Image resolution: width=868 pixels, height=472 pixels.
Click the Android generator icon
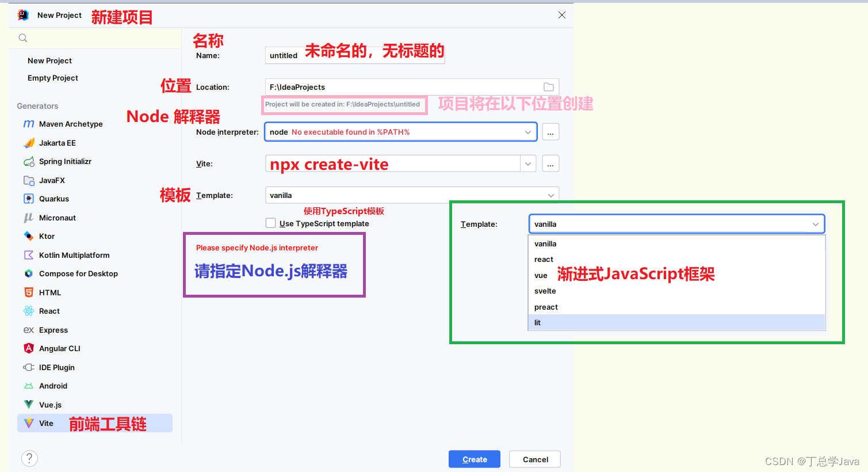(29, 386)
